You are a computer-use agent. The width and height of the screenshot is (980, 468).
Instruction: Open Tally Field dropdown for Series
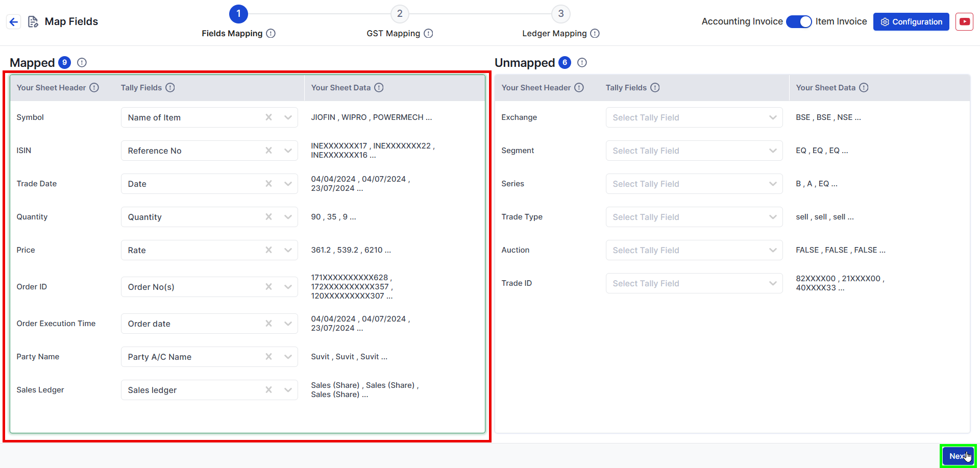click(694, 184)
